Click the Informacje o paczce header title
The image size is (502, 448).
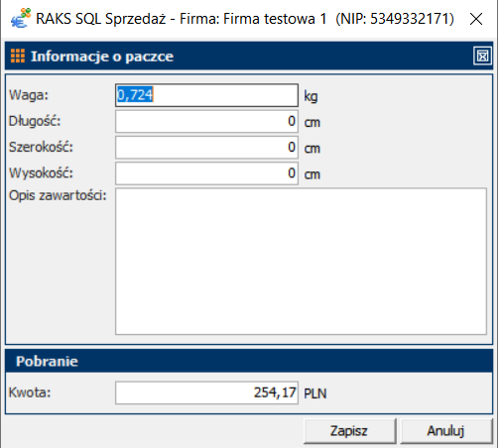pyautogui.click(x=102, y=56)
